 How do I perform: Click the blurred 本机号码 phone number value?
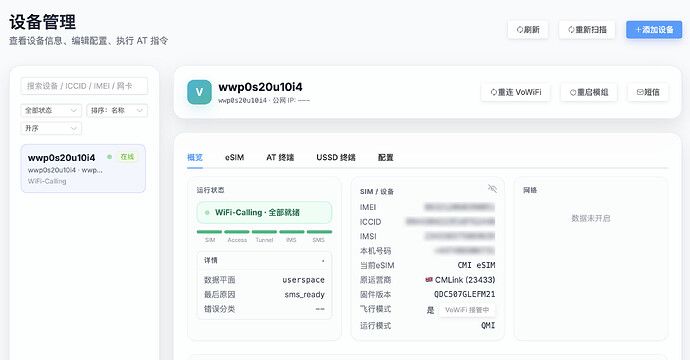464,250
